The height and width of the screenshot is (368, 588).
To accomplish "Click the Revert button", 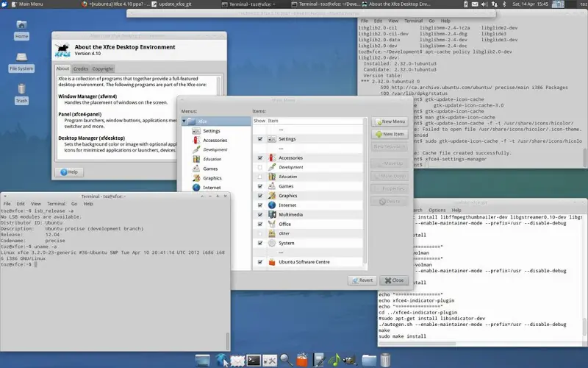I will [x=362, y=280].
